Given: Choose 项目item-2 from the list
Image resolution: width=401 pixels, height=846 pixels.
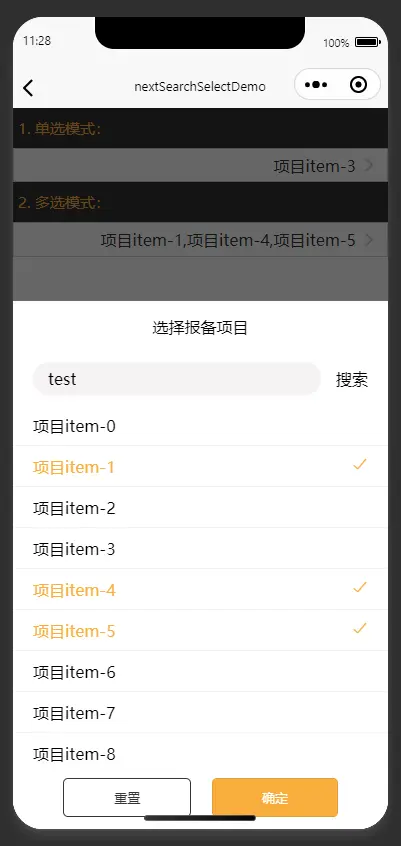Looking at the screenshot, I should pos(200,508).
